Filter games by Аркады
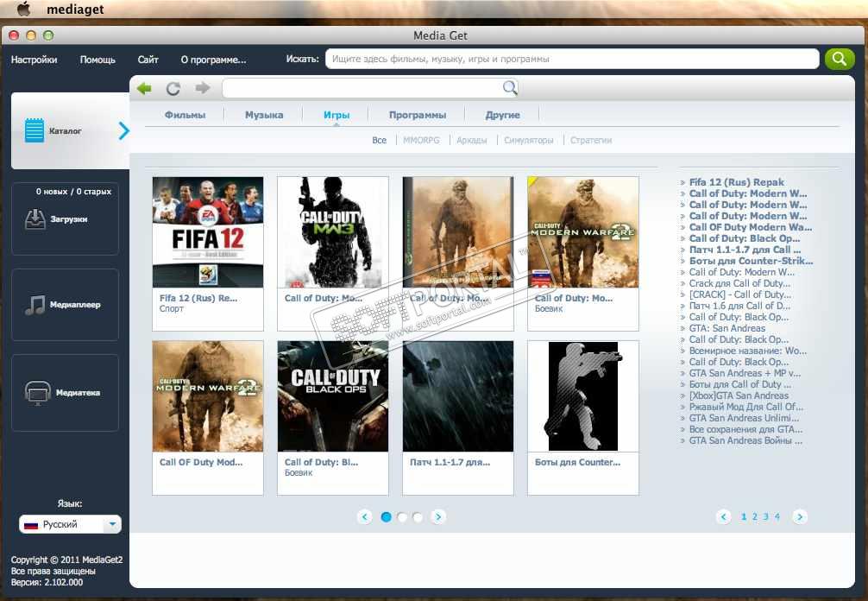The image size is (868, 601). pos(472,141)
